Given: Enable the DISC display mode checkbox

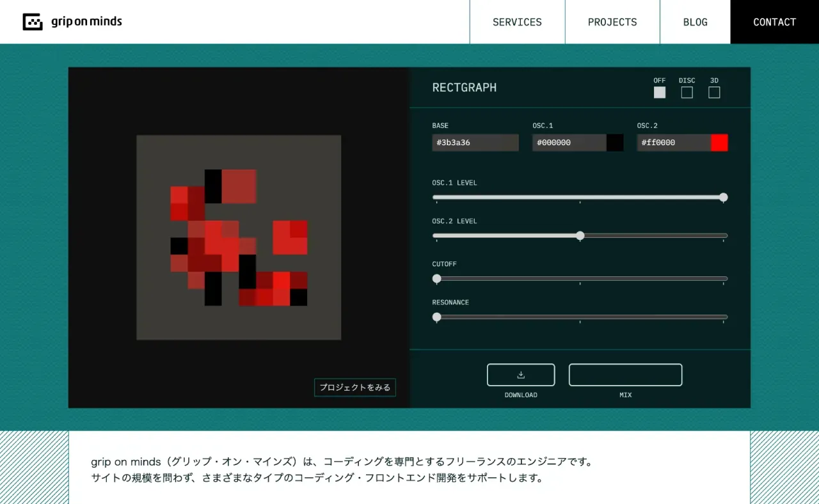Looking at the screenshot, I should (x=686, y=92).
